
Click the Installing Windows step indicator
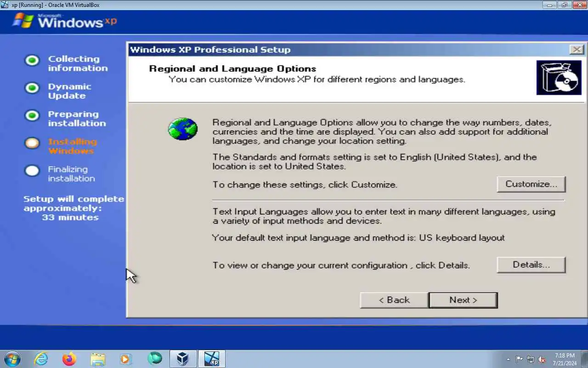click(x=32, y=143)
